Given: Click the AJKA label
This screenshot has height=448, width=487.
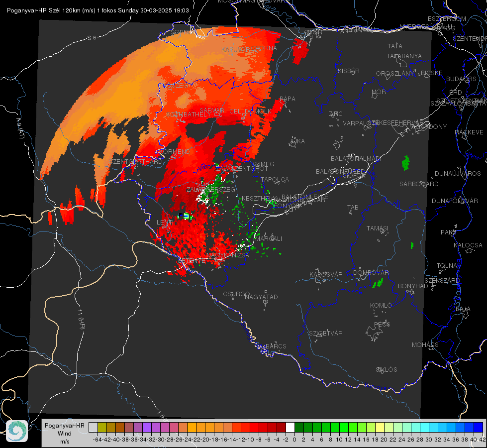Looking at the screenshot, I should (x=297, y=141).
